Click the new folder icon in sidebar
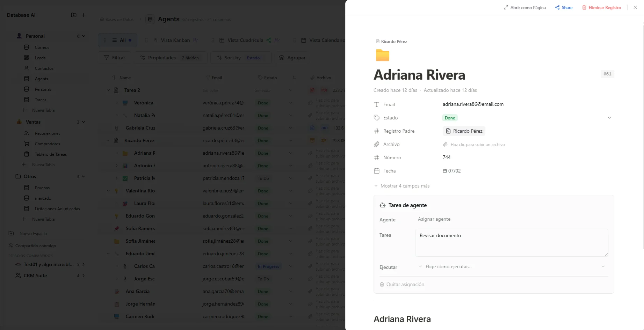The image size is (644, 330). (74, 15)
